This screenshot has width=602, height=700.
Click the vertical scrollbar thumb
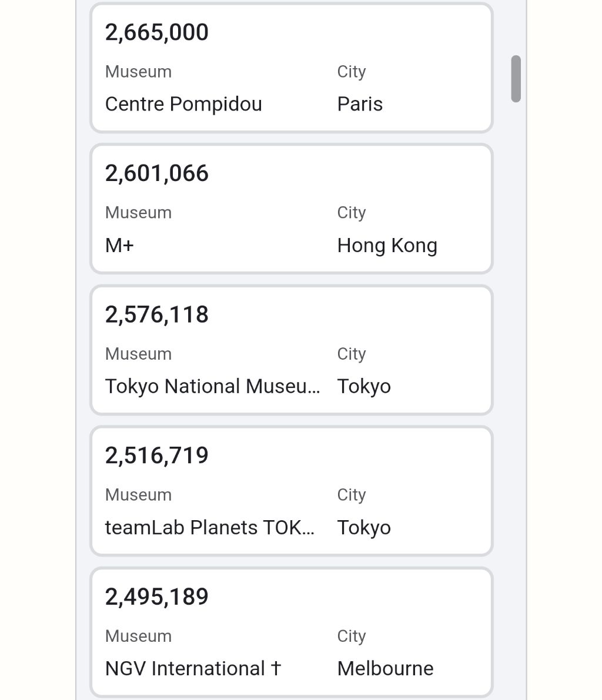point(516,79)
